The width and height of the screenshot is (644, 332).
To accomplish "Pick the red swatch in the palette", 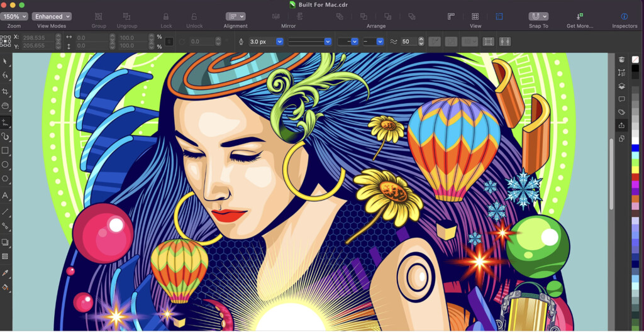I will pyautogui.click(x=635, y=177).
